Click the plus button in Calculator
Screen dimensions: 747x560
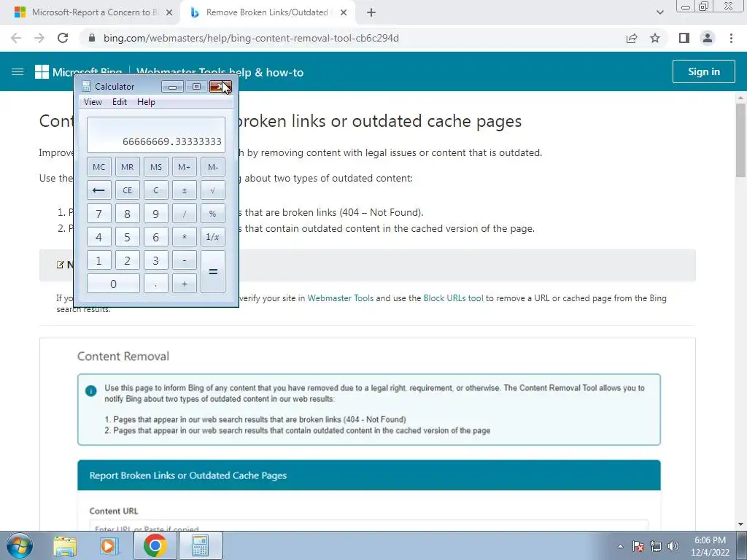pyautogui.click(x=184, y=284)
